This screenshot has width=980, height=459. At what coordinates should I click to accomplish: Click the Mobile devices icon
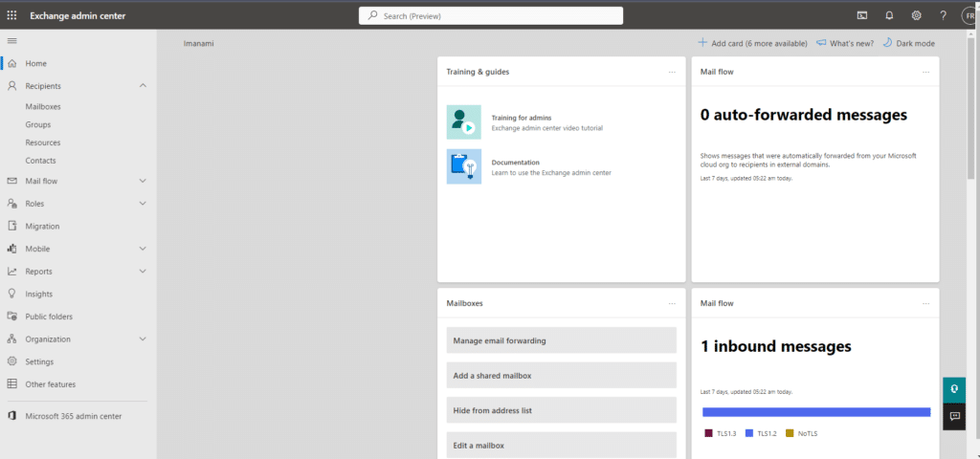point(11,248)
